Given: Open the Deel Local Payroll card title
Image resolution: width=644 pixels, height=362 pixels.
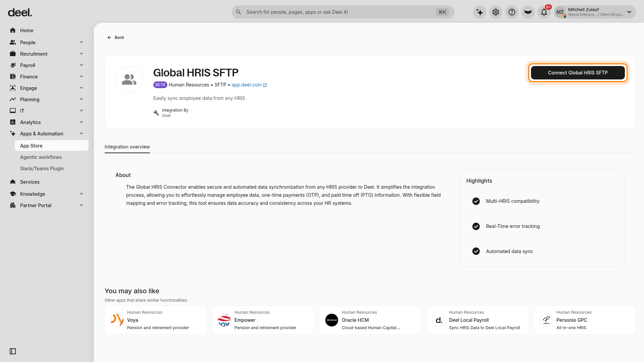Looking at the screenshot, I should tap(469, 320).
